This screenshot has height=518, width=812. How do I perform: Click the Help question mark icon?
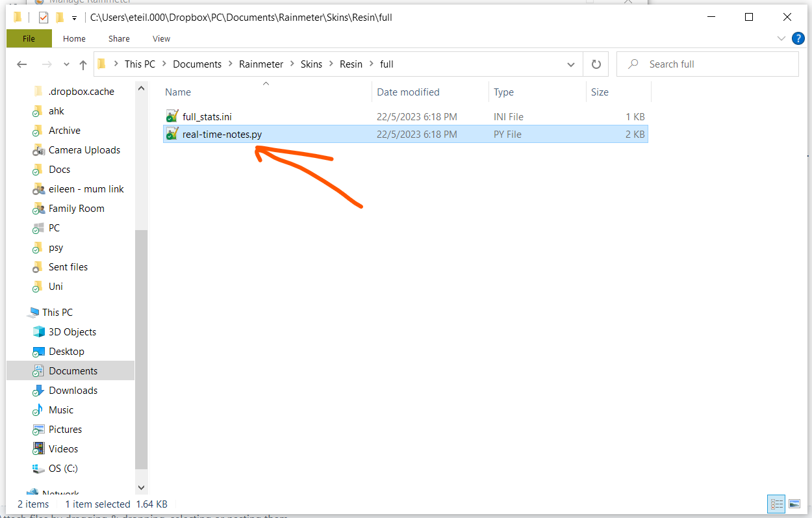(798, 38)
